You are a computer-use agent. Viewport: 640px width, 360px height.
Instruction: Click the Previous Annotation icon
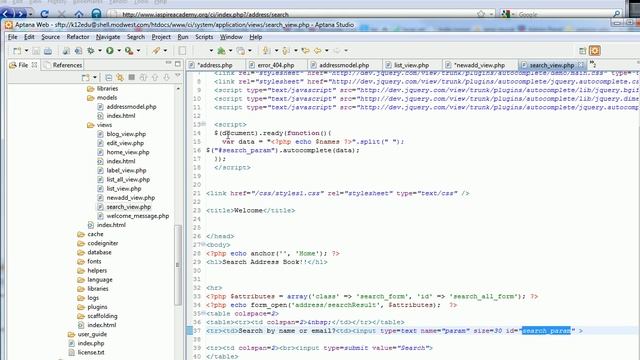tap(286, 51)
